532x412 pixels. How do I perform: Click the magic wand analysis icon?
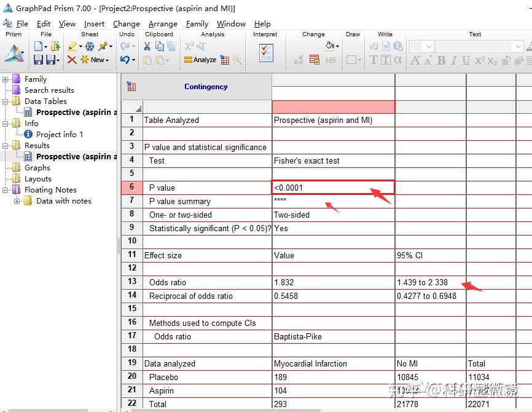pyautogui.click(x=238, y=60)
